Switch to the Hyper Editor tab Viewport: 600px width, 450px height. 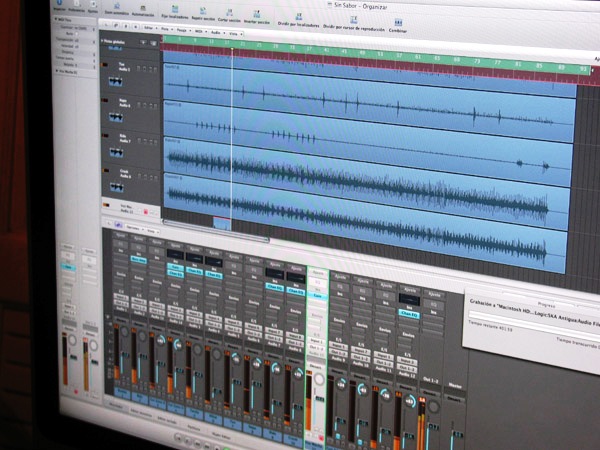pos(221,436)
